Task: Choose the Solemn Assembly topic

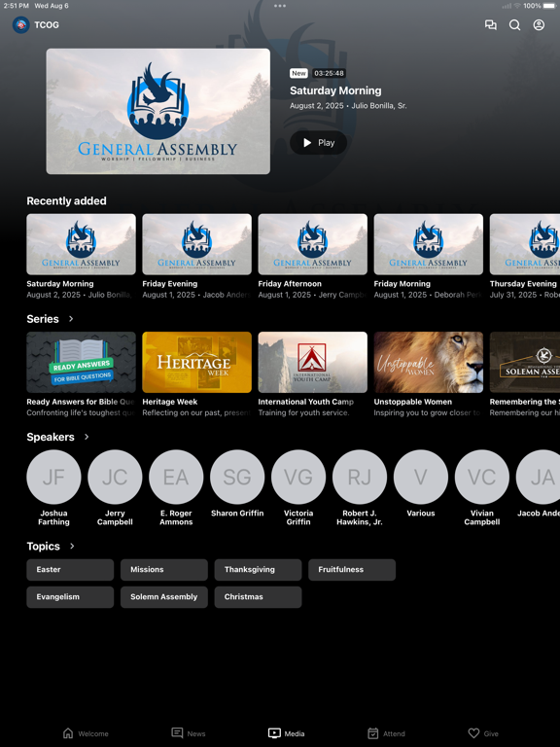Action: point(163,597)
